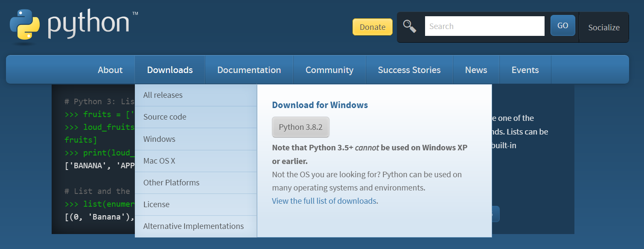644x249 pixels.
Task: Open the Socialize menu
Action: click(603, 27)
